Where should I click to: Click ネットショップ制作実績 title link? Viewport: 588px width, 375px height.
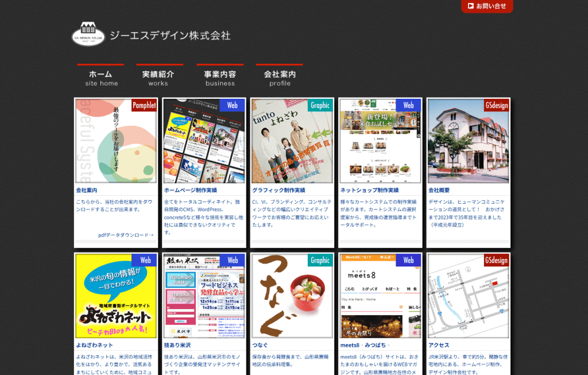coord(369,190)
